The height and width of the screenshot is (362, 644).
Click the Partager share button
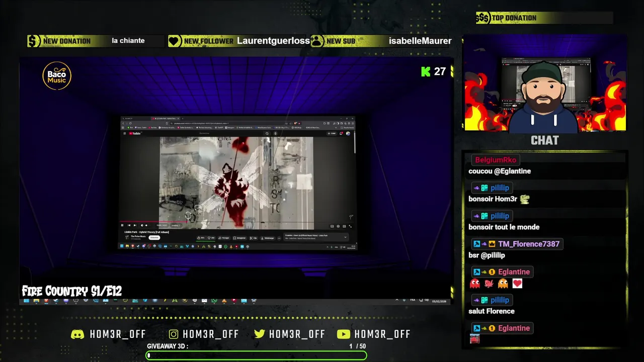[224, 238]
